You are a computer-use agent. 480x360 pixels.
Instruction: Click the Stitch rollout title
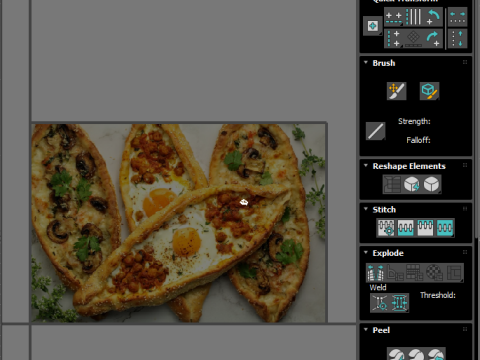click(x=384, y=210)
